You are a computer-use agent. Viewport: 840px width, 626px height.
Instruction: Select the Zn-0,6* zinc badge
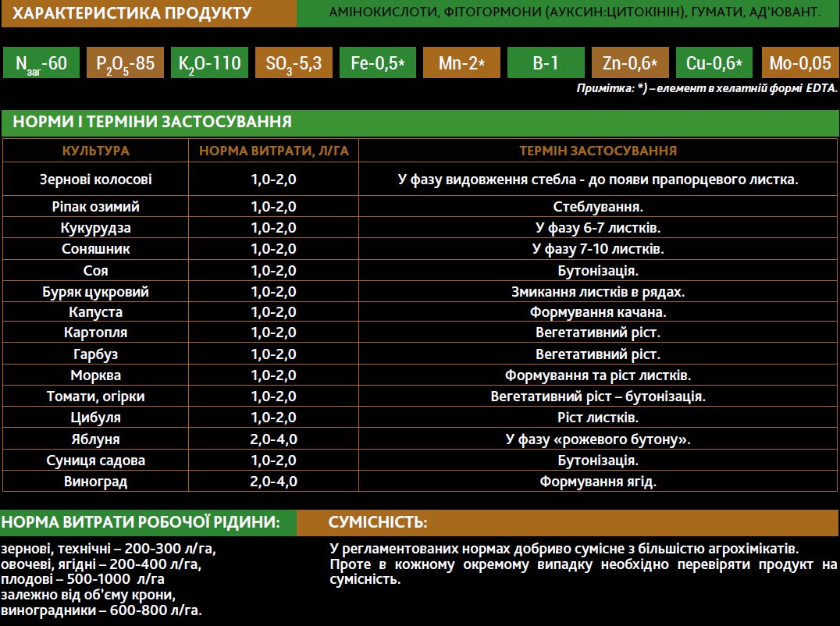coord(630,62)
